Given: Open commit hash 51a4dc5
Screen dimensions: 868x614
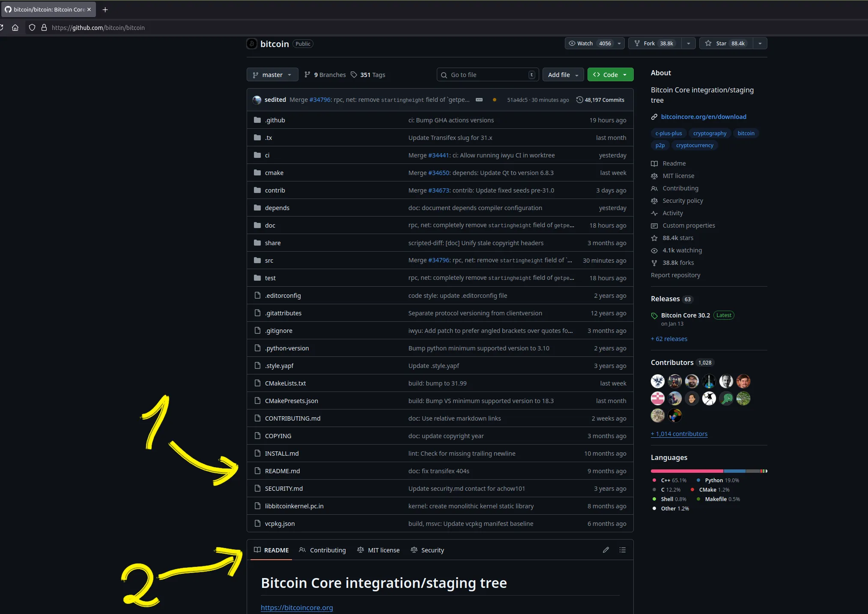Looking at the screenshot, I should [x=517, y=100].
